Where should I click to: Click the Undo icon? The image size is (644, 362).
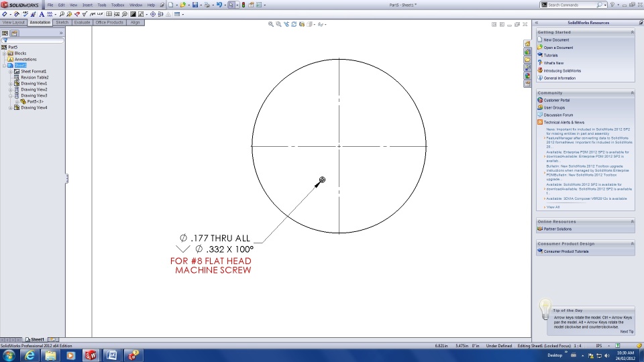coord(219,5)
